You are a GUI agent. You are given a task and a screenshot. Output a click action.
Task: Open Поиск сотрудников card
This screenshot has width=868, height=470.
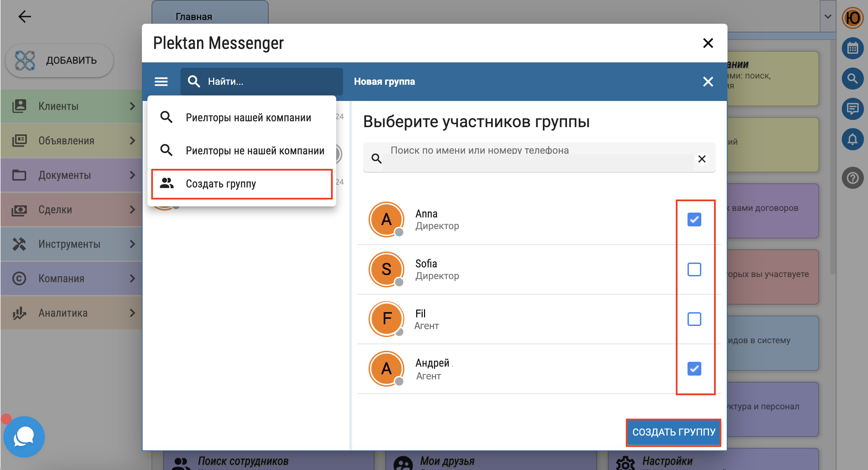269,460
